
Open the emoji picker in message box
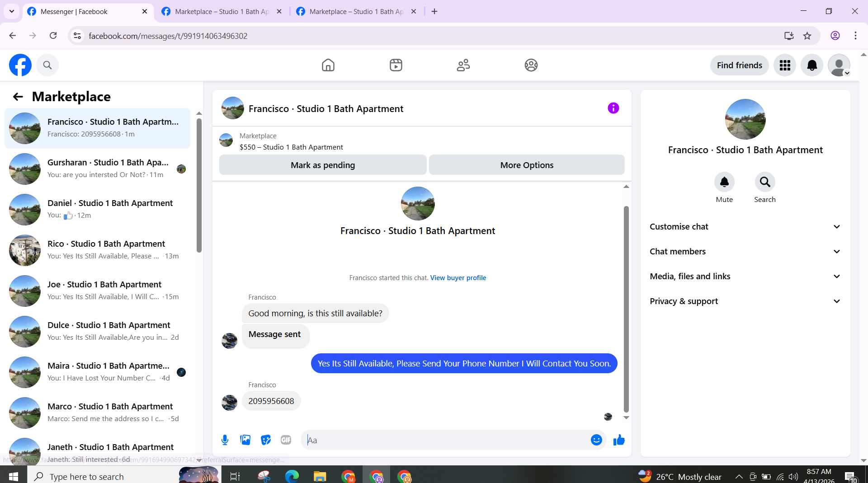(596, 440)
